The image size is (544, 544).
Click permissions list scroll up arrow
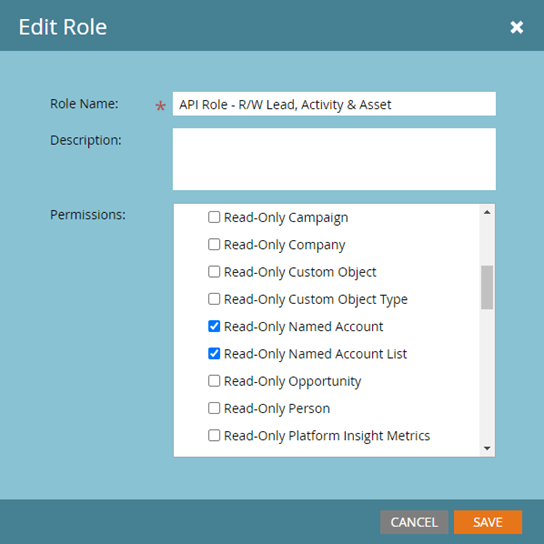click(x=487, y=212)
